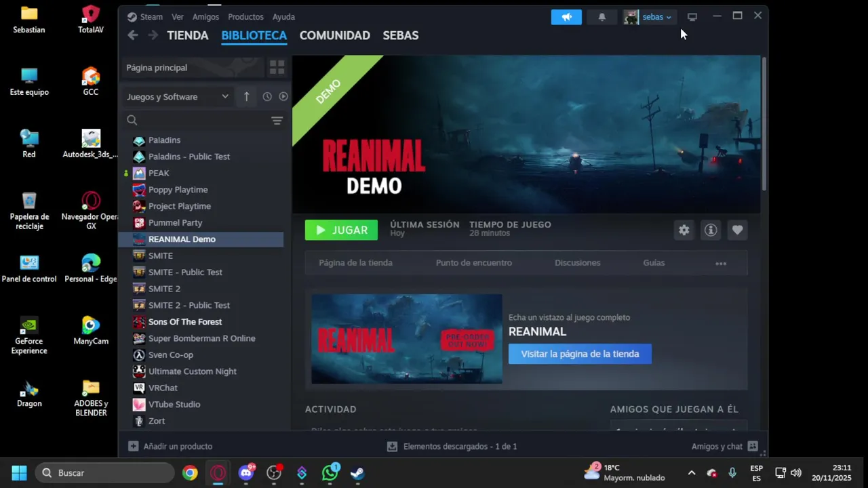Image resolution: width=868 pixels, height=488 pixels.
Task: Click the library search field
Action: coord(195,121)
